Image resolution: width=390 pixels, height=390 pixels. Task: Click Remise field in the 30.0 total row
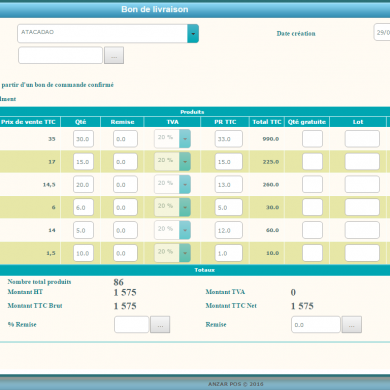(x=125, y=207)
